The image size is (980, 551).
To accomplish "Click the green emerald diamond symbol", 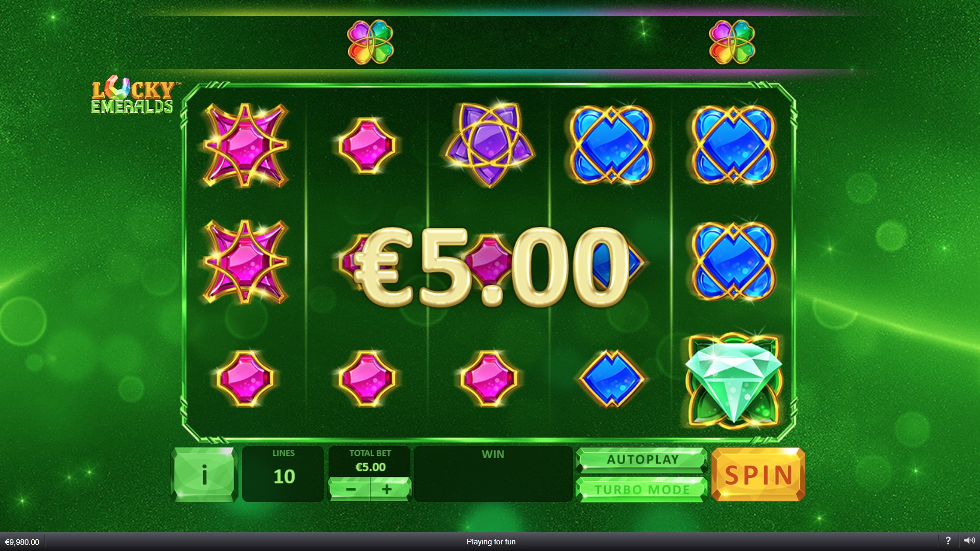I will pyautogui.click(x=733, y=380).
